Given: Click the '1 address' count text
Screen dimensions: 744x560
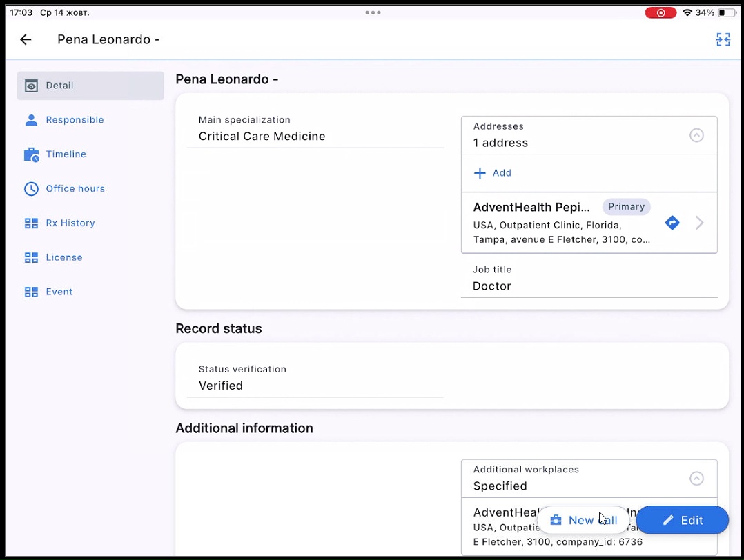Looking at the screenshot, I should (500, 143).
